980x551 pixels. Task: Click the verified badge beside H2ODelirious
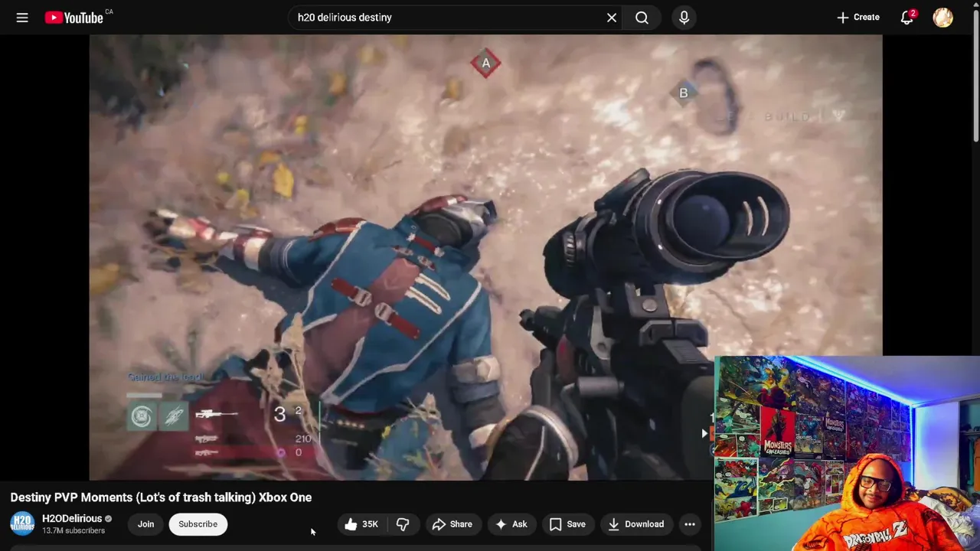click(108, 519)
